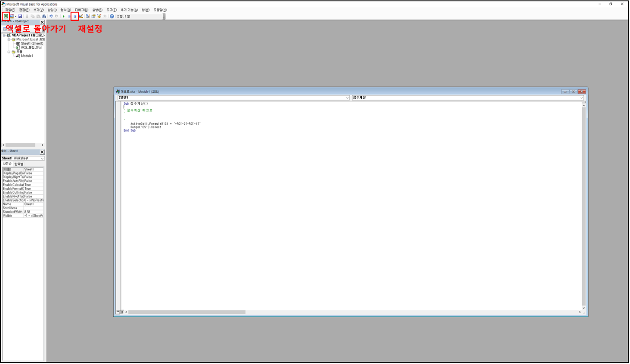Screen dimensions: 630x364
Task: Select the EnableSelection property row
Action: (23, 200)
